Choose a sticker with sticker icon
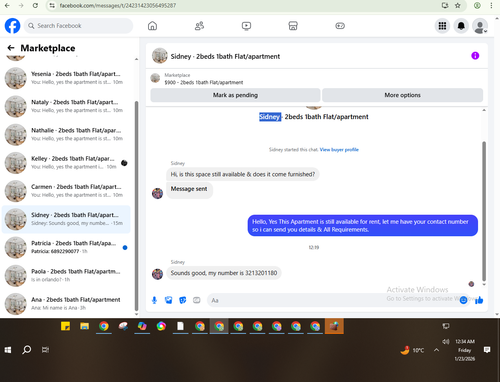This screenshot has width=500, height=382. (183, 300)
